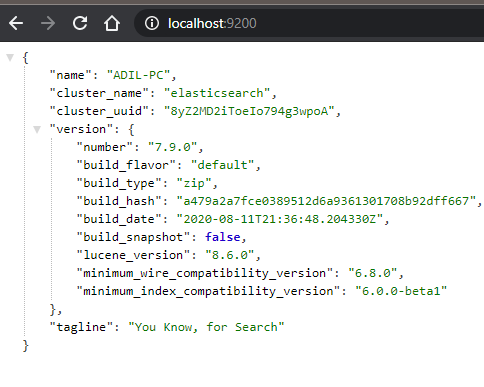Go back with the browser back arrow
This screenshot has height=387, width=484.
pyautogui.click(x=16, y=23)
